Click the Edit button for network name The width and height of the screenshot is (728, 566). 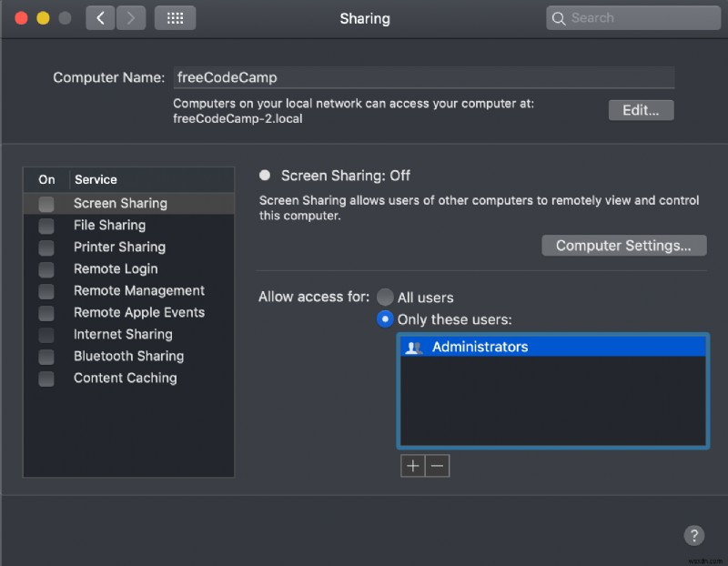tap(641, 109)
